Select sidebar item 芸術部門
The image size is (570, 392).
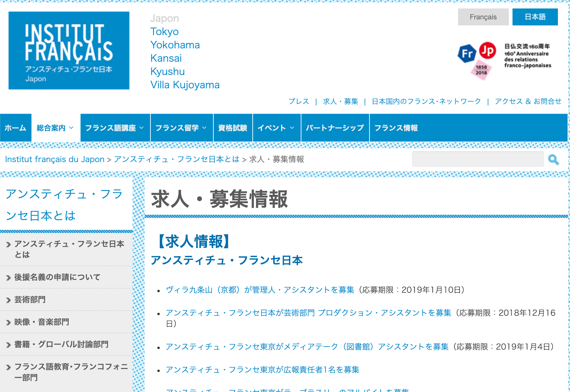coord(30,299)
